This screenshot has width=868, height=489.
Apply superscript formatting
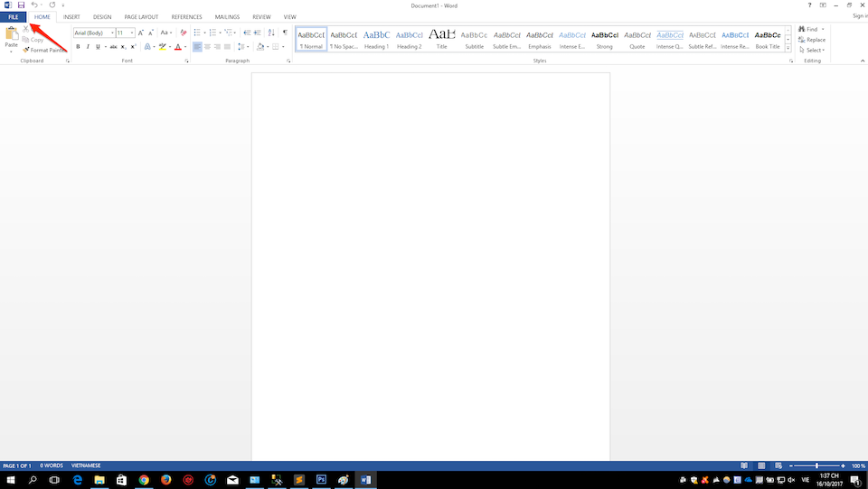pos(133,47)
